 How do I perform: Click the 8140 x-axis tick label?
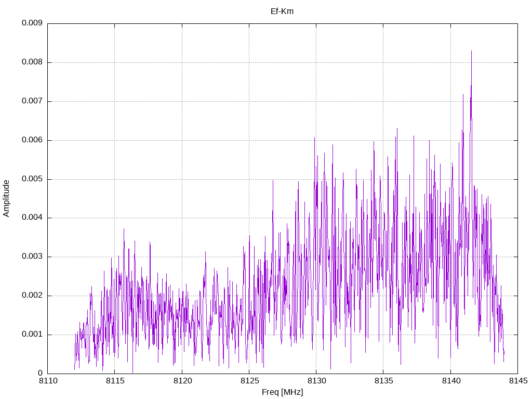pyautogui.click(x=451, y=381)
